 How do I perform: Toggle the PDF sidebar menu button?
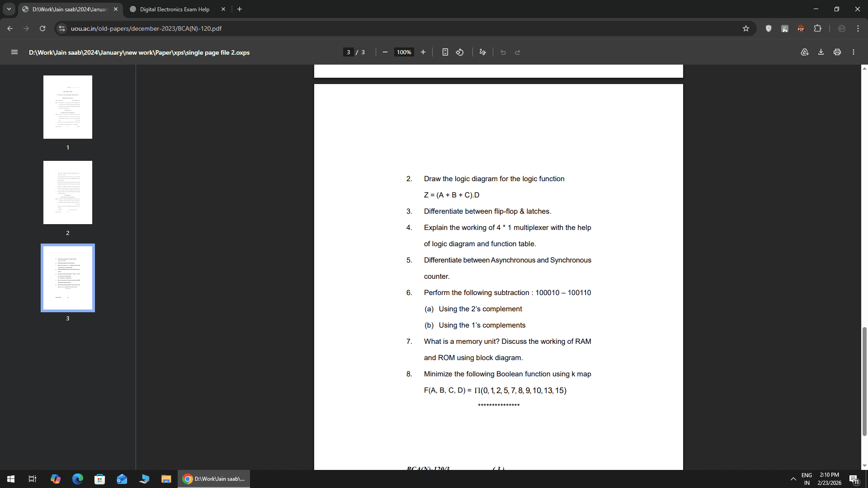(x=14, y=52)
